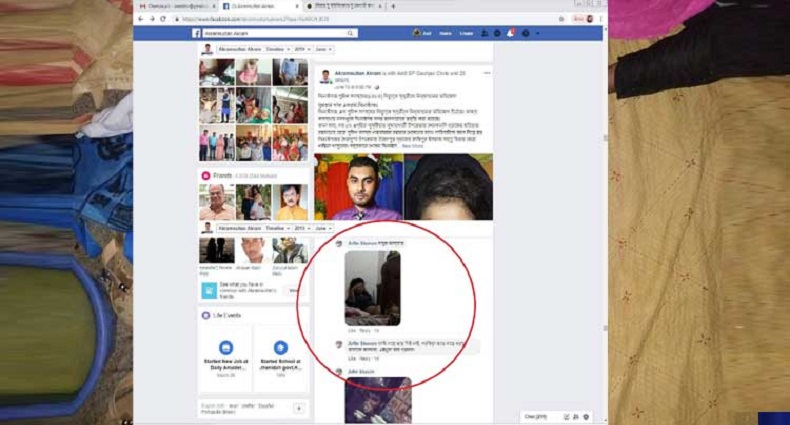Viewport: 790px width, 425px height.
Task: Click the Create link in the Facebook header
Action: click(465, 33)
